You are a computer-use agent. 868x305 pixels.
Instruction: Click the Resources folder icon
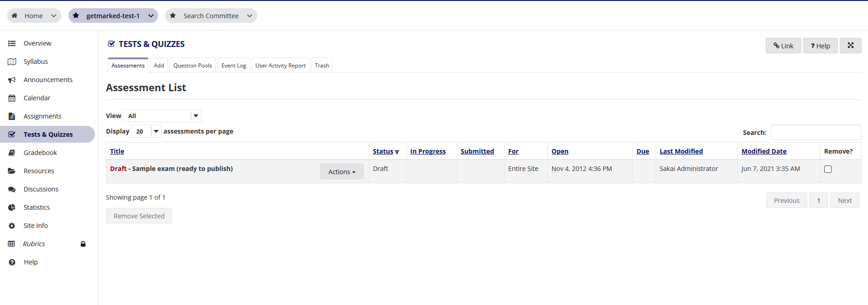point(12,171)
